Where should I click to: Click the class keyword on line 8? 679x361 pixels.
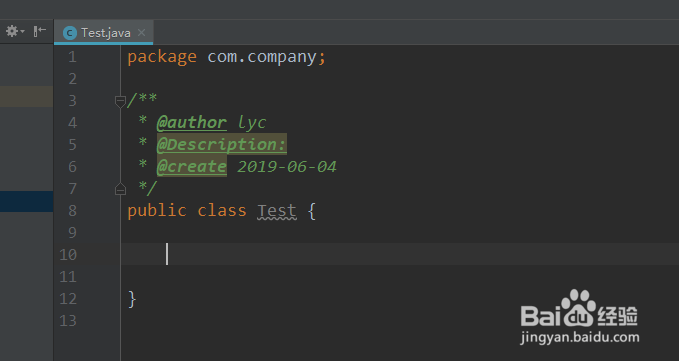pos(222,211)
